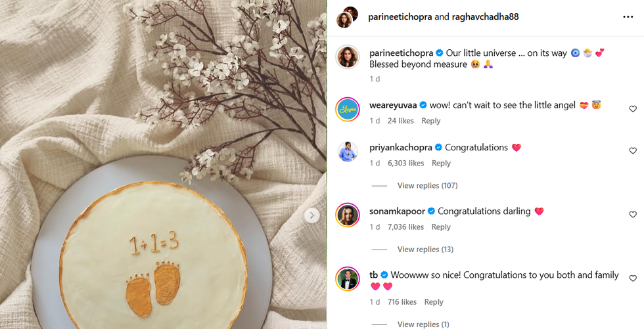Open sonamkapoor's profile avatar
Viewport: 644px width, 329px height.
click(x=348, y=215)
